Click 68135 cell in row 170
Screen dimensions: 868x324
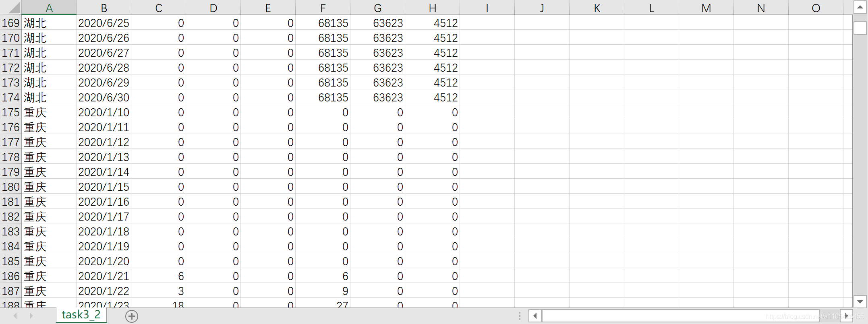click(x=323, y=38)
